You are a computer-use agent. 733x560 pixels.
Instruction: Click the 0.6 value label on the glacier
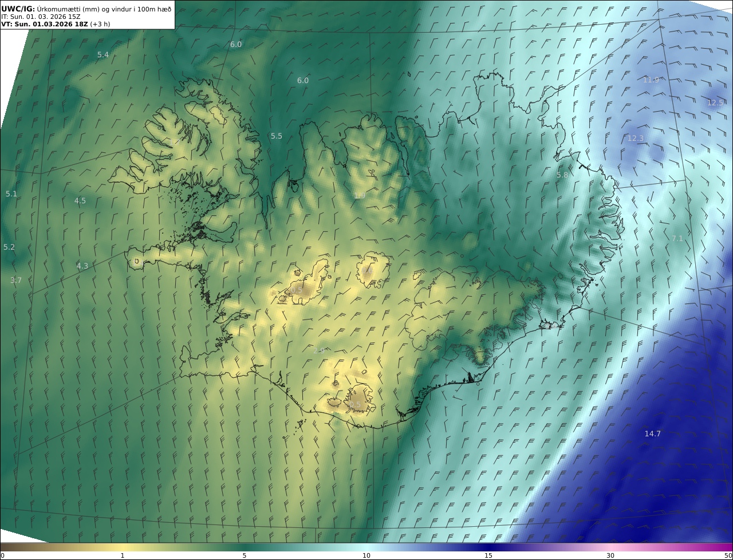tap(368, 270)
